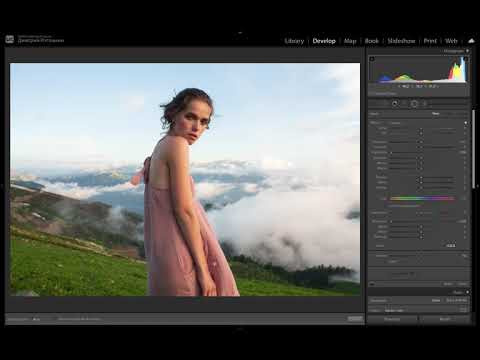Click the rainbow Hue slider bar
480x360 pixels.
422,198
